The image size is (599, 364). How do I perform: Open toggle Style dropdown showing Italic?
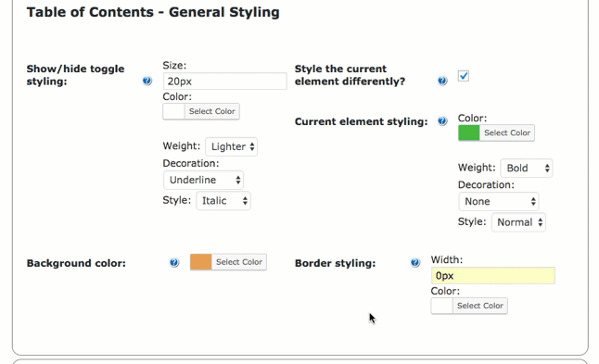223,201
